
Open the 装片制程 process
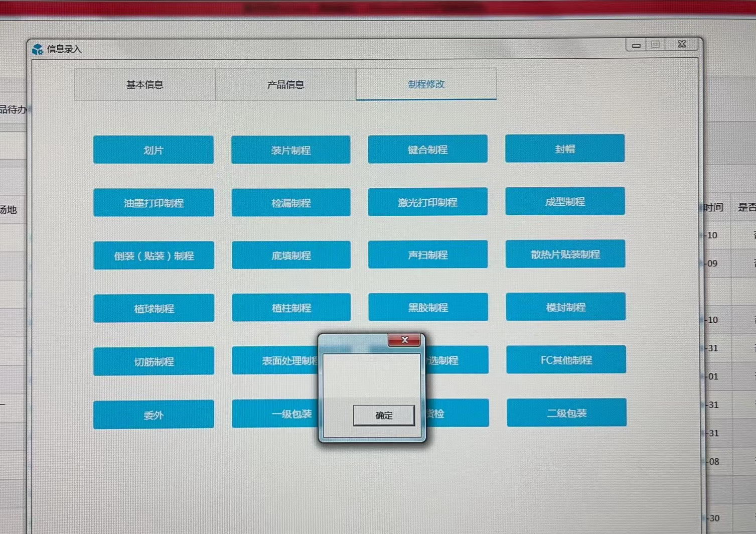291,150
